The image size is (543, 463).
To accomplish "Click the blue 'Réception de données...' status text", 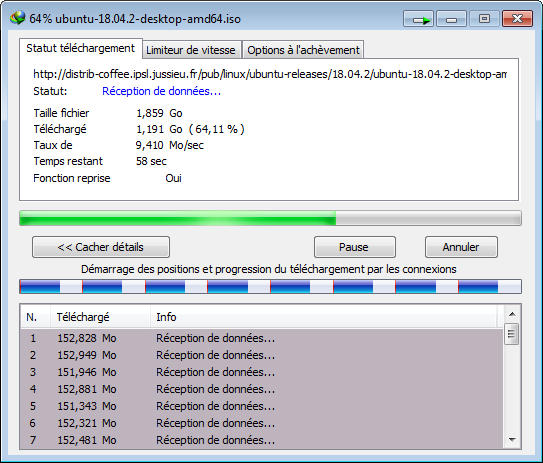I will point(161,91).
